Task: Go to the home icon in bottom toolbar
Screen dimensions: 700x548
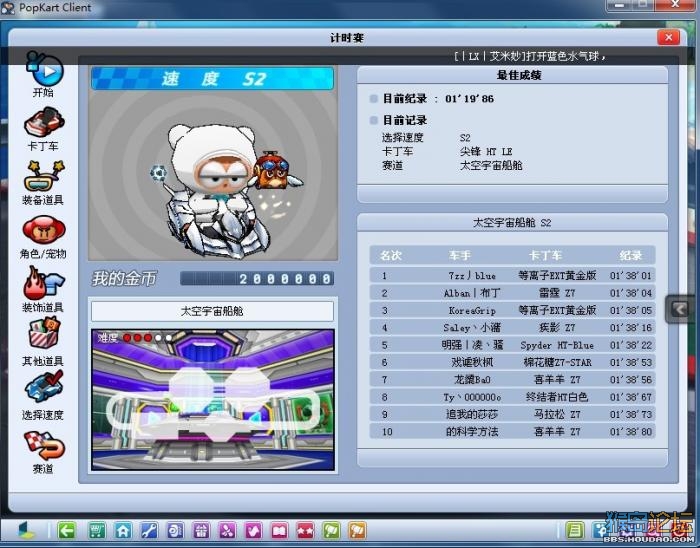Action: click(x=123, y=531)
